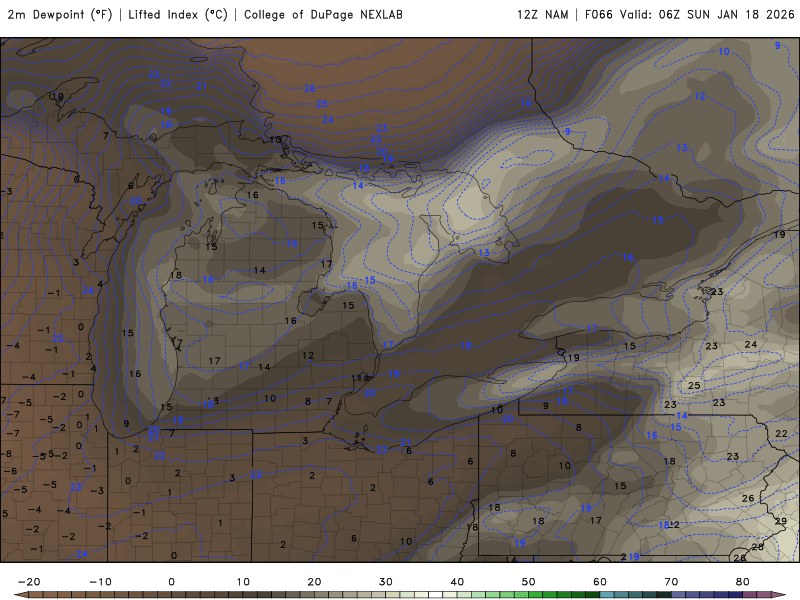Click the '2m Dewpoint (°F)' title text

point(60,15)
